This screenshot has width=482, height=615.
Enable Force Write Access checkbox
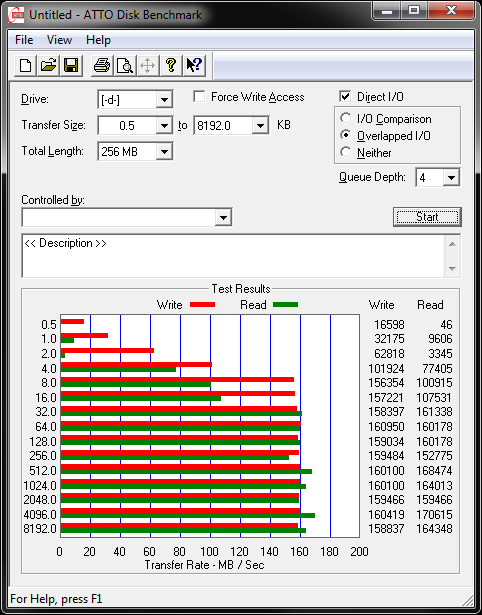(x=199, y=97)
